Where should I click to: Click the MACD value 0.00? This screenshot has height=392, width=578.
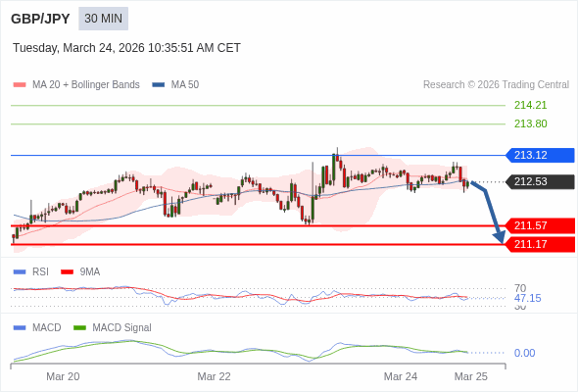[524, 353]
